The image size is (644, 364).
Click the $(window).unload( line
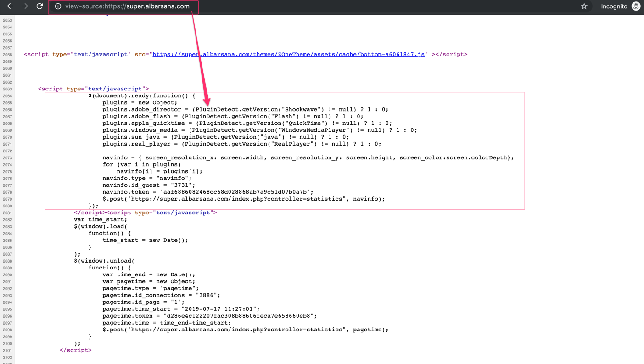(x=104, y=261)
